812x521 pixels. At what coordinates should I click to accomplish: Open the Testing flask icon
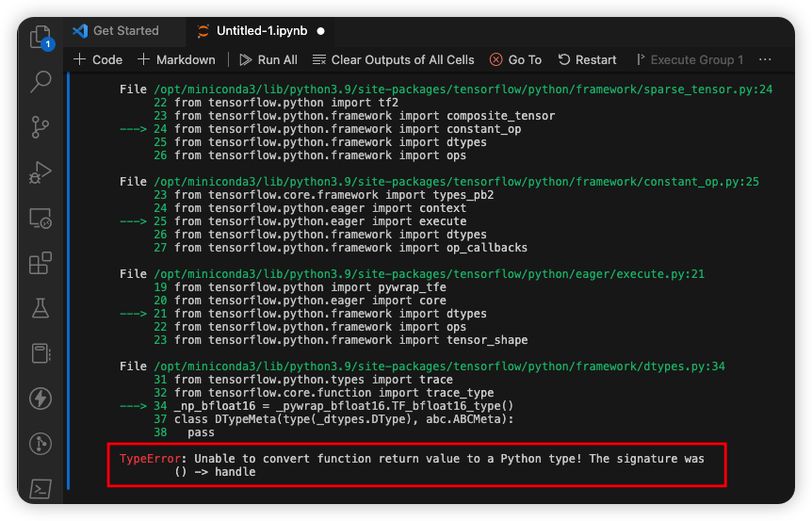pyautogui.click(x=41, y=308)
